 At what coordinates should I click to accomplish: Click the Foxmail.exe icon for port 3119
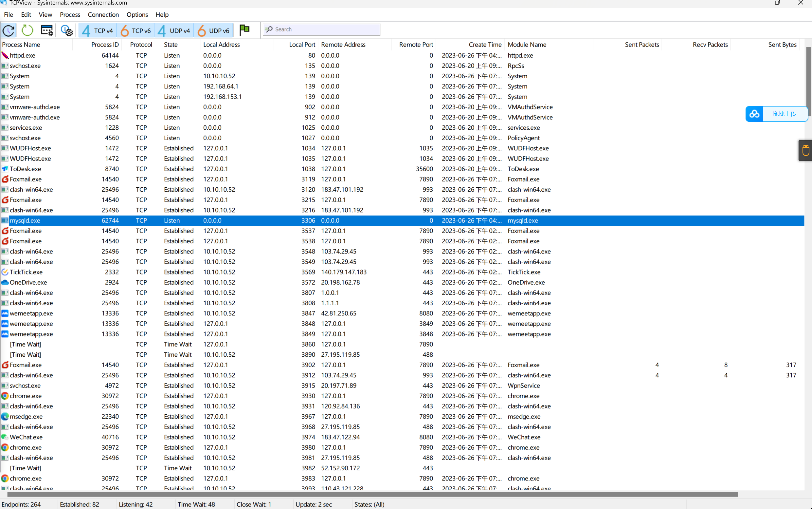[x=5, y=179]
